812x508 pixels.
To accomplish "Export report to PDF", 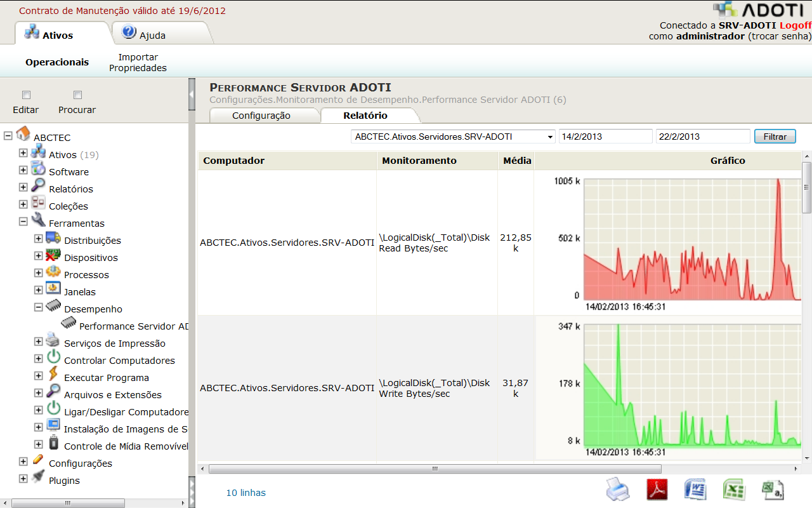I will [x=657, y=490].
